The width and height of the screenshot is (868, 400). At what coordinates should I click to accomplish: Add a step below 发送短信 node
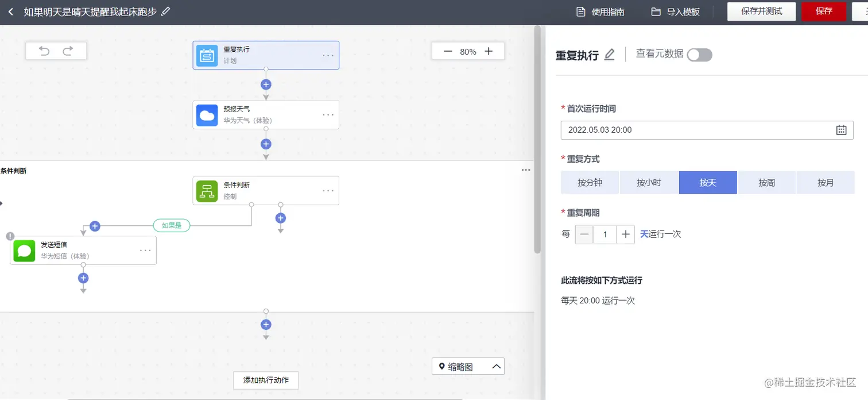pyautogui.click(x=83, y=278)
